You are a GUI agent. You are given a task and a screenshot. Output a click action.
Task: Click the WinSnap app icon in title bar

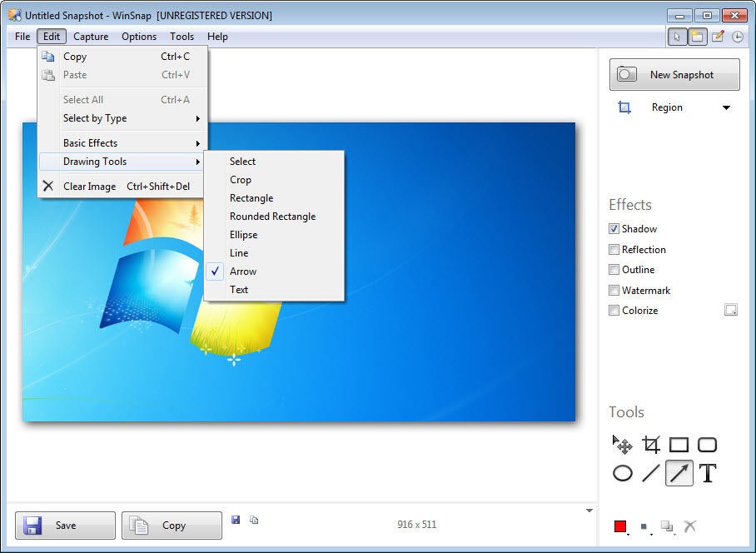(15, 15)
